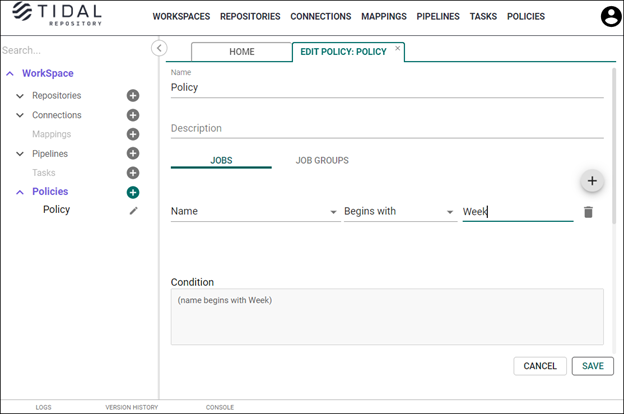Collapse the sidebar with arrow button
Screen dimensions: 624x414
[x=159, y=48]
